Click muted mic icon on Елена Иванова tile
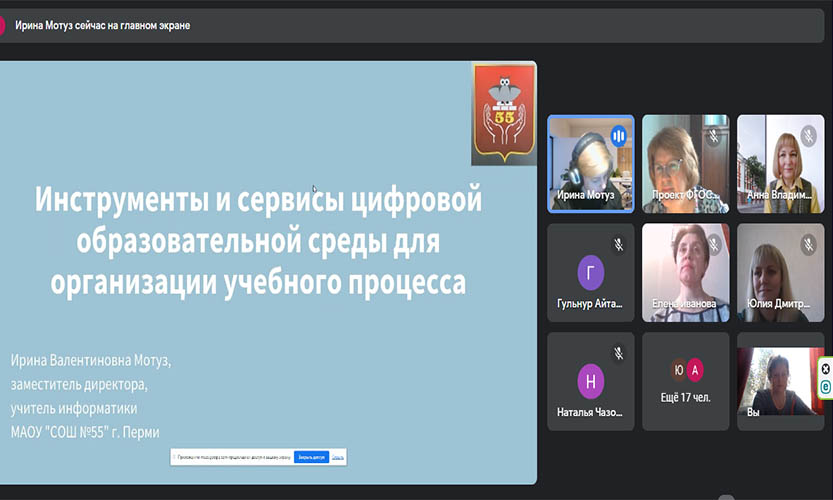 (x=713, y=244)
